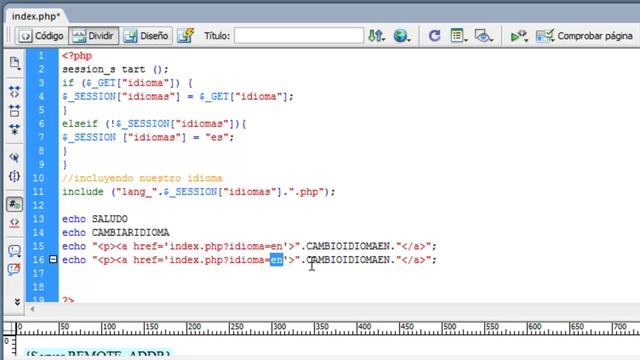Remove comment icon in sidebar
The height and width of the screenshot is (360, 640).
(15, 269)
